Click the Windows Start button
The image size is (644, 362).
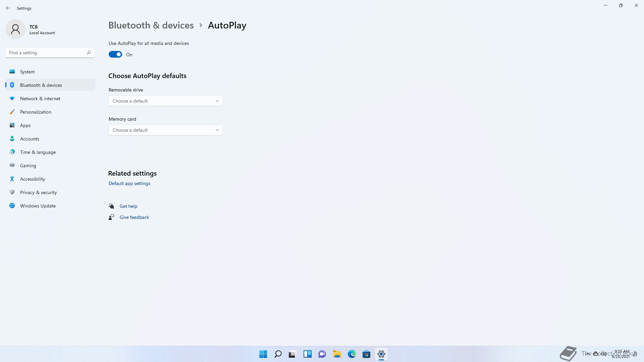(263, 354)
